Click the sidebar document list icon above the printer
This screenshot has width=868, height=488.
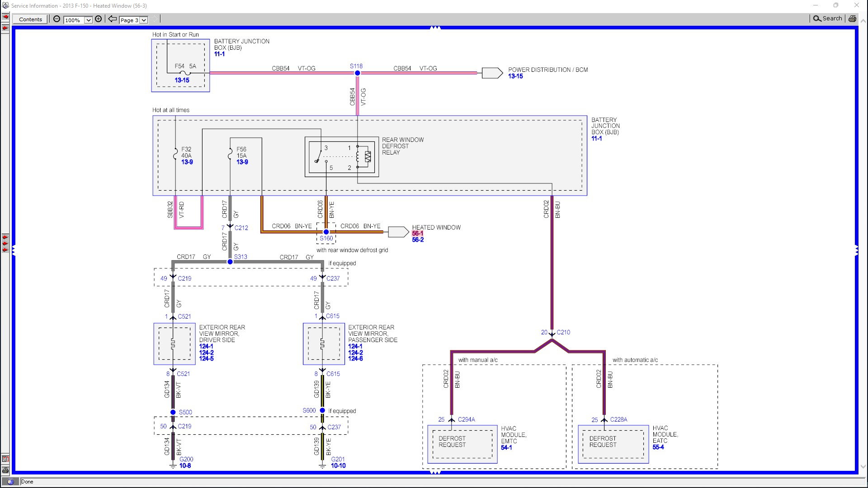tap(5, 459)
